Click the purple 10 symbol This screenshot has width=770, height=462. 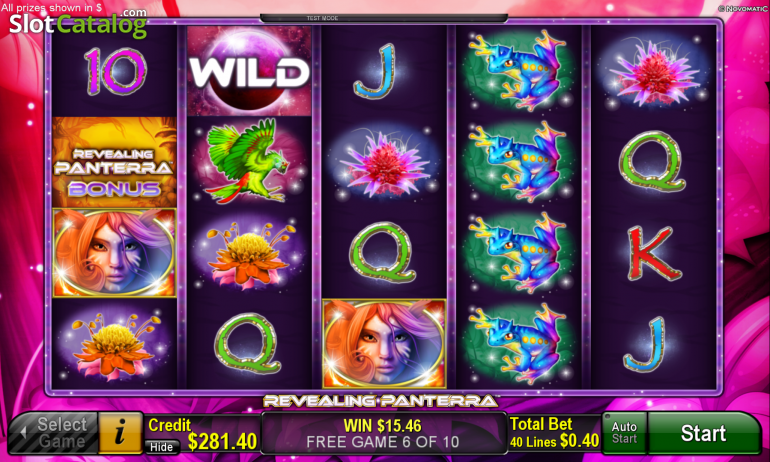[x=115, y=71]
